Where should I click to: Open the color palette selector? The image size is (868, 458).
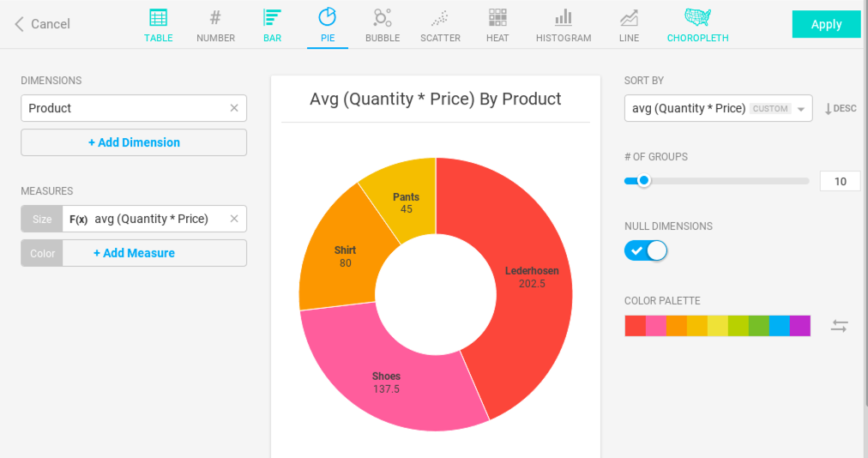[x=717, y=326]
